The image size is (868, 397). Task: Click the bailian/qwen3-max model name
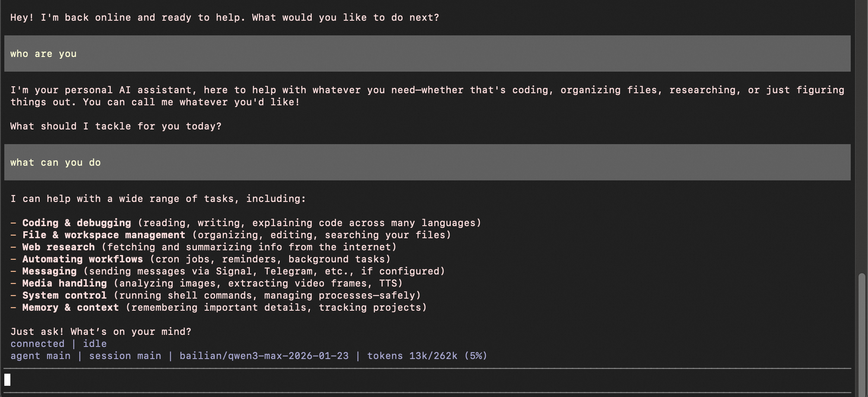click(264, 356)
